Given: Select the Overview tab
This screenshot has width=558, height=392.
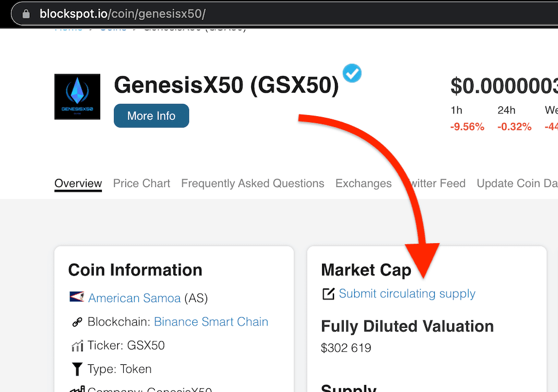Looking at the screenshot, I should tap(78, 183).
